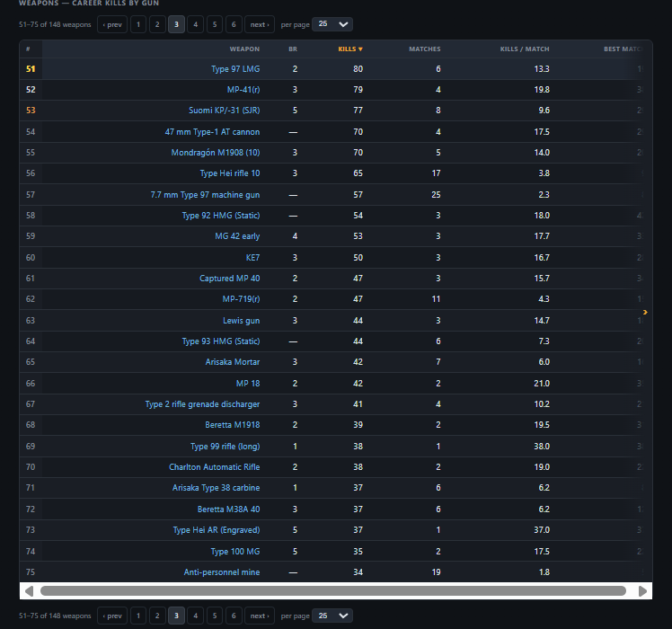Viewport: 672px width, 629px height.
Task: Go to page 2 using the pagination below the table
Action: click(157, 616)
